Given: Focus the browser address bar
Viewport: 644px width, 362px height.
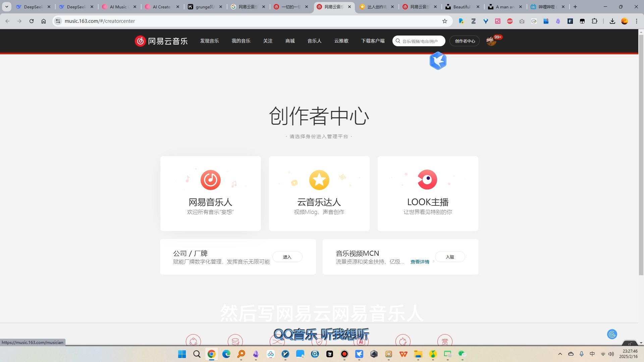Looking at the screenshot, I should click(252, 21).
